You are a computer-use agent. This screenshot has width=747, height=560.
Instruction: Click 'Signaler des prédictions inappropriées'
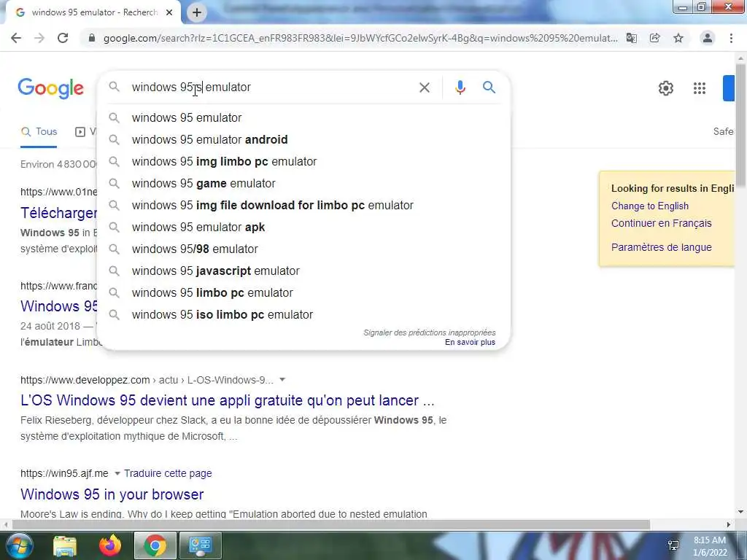429,332
